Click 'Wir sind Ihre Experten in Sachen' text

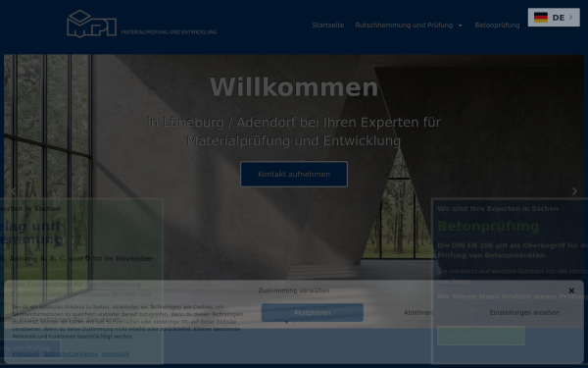pyautogui.click(x=498, y=209)
